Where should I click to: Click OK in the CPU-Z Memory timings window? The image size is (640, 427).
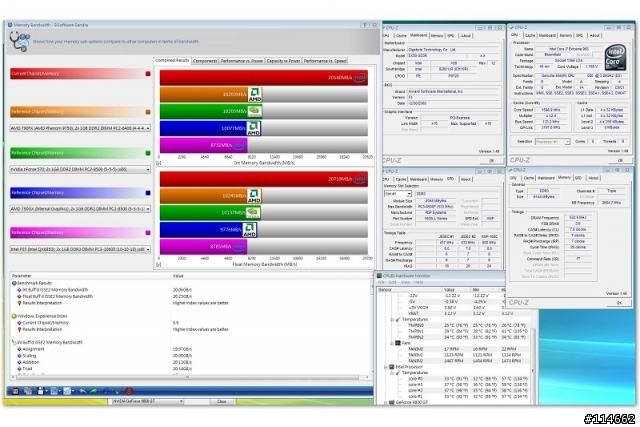pyautogui.click(x=619, y=303)
